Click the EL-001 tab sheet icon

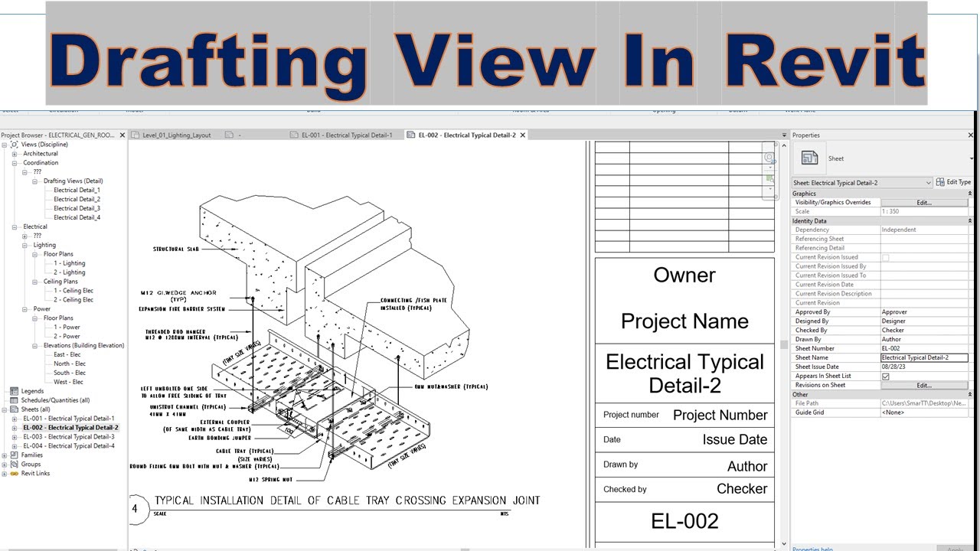(295, 135)
